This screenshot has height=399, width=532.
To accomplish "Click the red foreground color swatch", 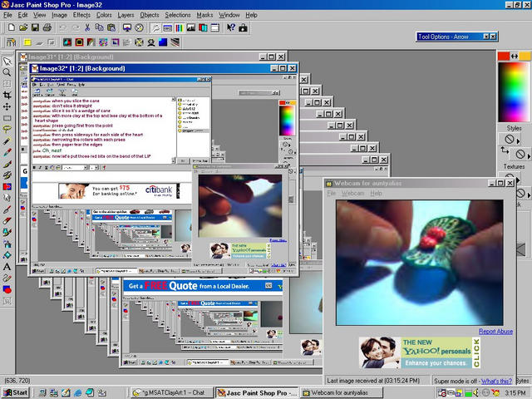I will [x=504, y=57].
